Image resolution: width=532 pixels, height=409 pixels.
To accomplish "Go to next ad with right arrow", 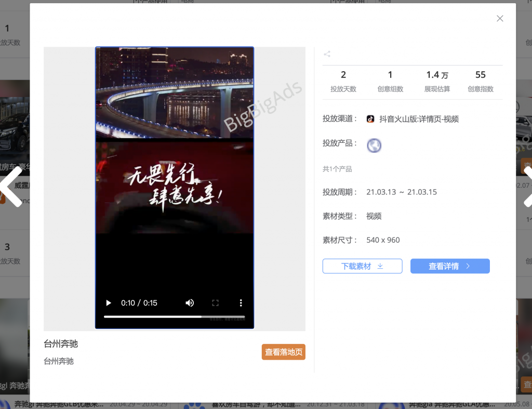I will coord(527,187).
